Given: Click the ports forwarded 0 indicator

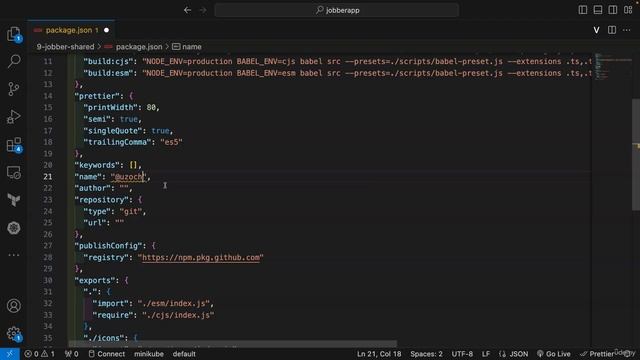Looking at the screenshot, I should tap(71, 354).
